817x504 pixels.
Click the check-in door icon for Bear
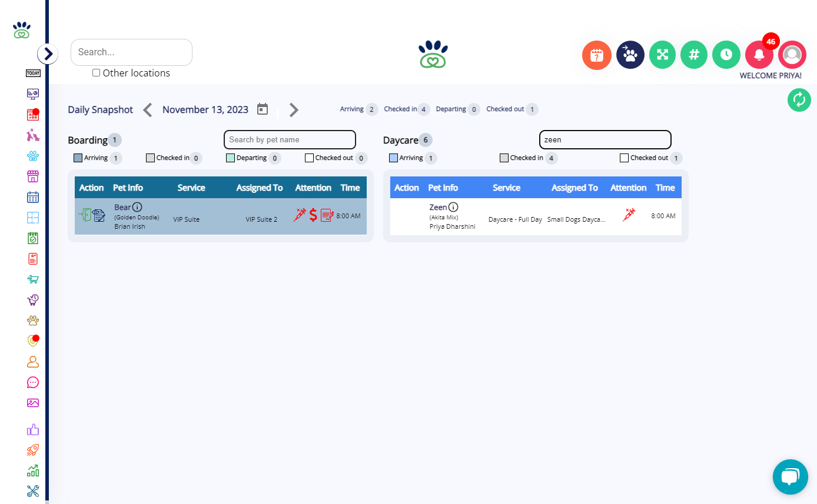click(85, 215)
